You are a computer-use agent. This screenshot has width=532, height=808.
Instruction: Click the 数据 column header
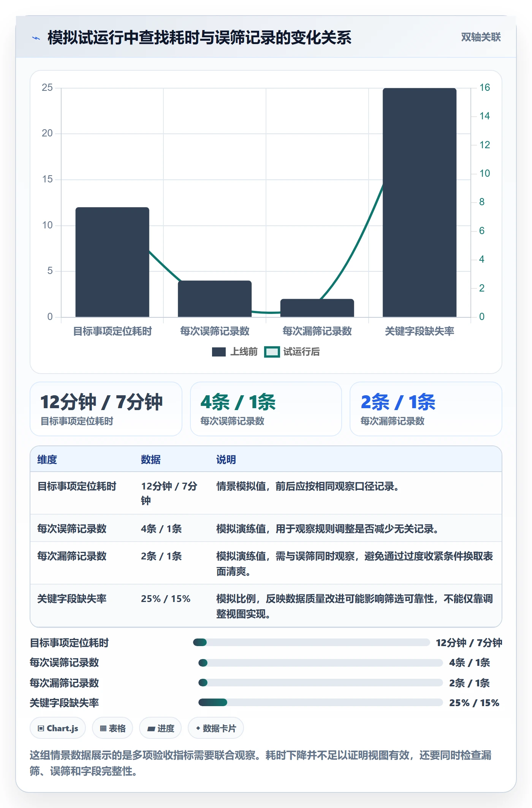click(x=151, y=459)
